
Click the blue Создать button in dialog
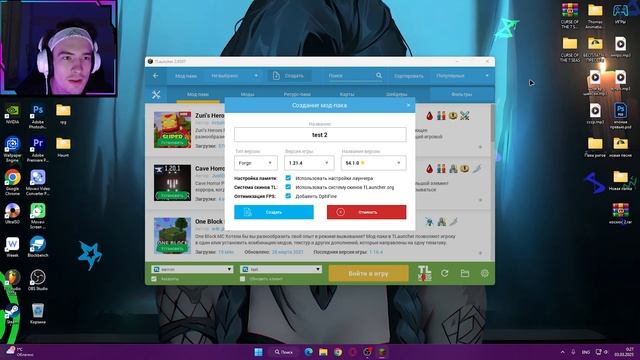274,212
